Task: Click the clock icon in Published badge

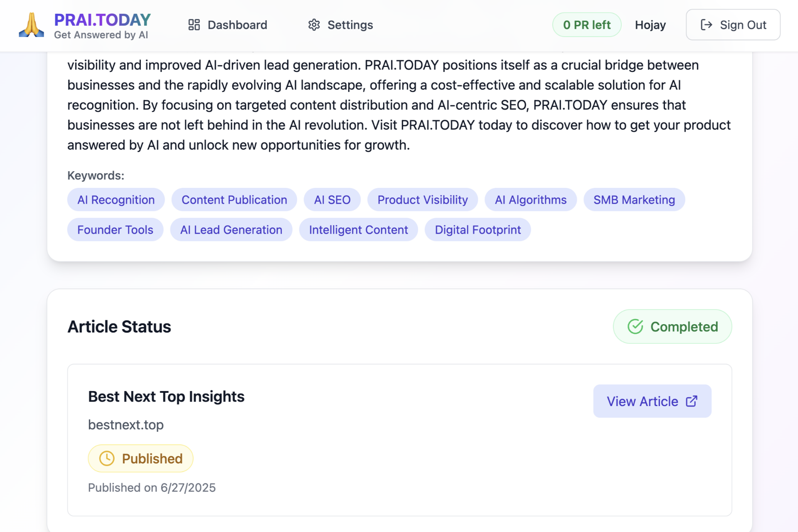Action: pyautogui.click(x=107, y=458)
